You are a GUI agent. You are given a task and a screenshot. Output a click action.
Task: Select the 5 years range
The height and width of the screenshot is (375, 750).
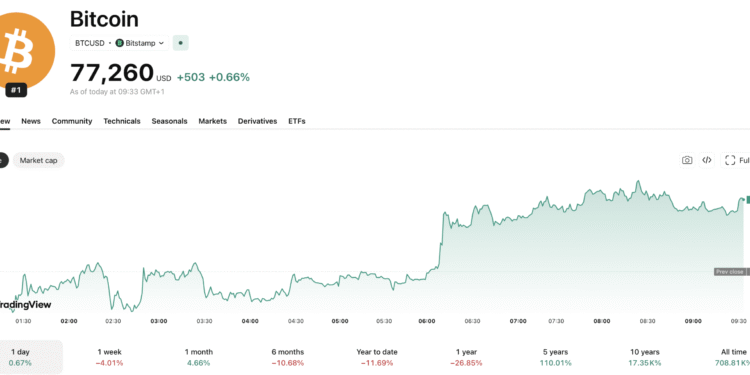pyautogui.click(x=555, y=357)
